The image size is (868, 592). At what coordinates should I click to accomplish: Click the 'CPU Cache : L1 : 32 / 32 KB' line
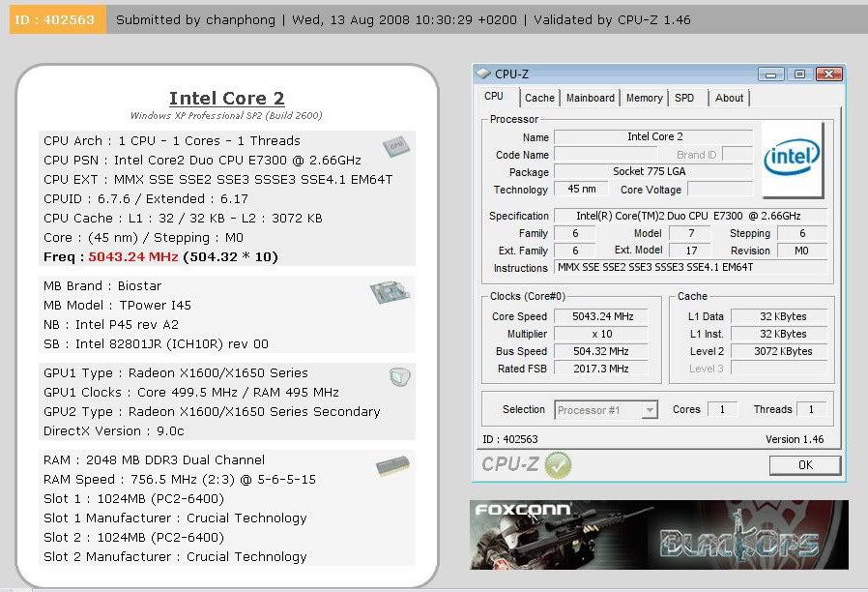tap(183, 219)
